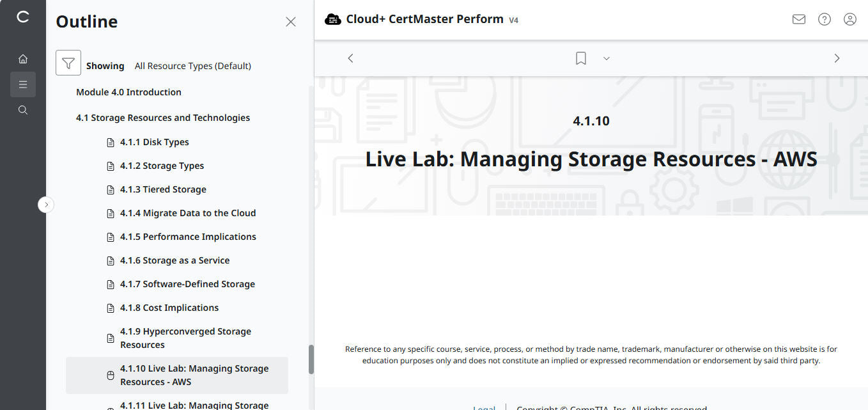The image size is (868, 410).
Task: Toggle the All Resource Types filter setting
Action: pyautogui.click(x=192, y=65)
